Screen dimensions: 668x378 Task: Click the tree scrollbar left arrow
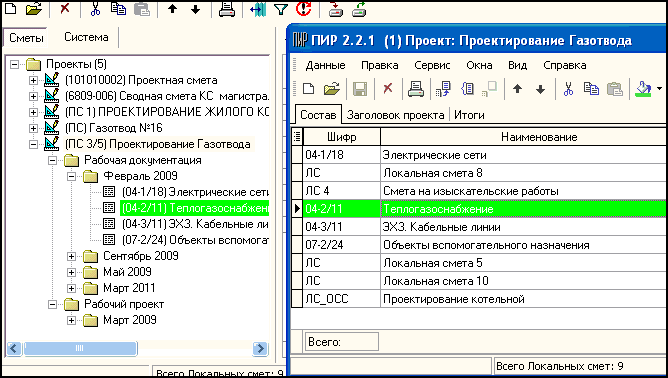(14, 349)
